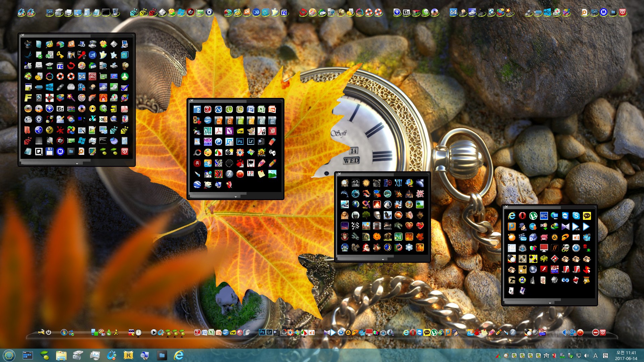Image resolution: width=644 pixels, height=362 pixels.
Task: Open File Explorer folder on taskbar
Action: pyautogui.click(x=61, y=355)
